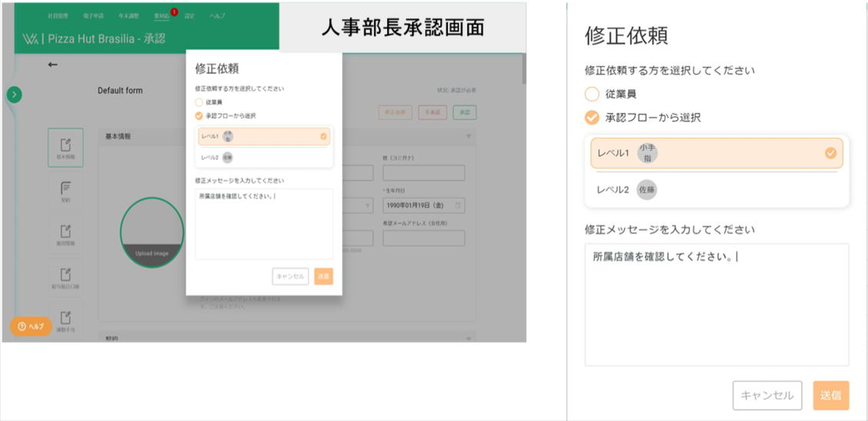This screenshot has width=868, height=421.
Task: Click the 修正依頼 title in the enlarged dialog
Action: pyautogui.click(x=626, y=35)
